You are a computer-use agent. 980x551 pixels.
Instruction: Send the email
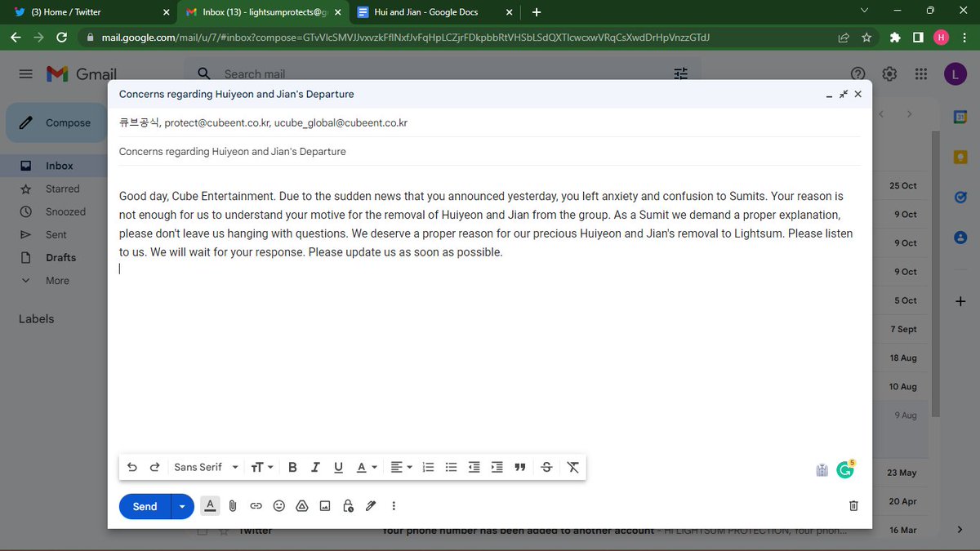(145, 507)
